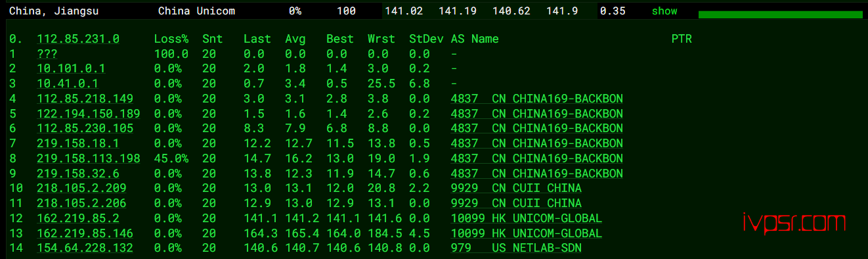Image resolution: width=868 pixels, height=259 pixels.
Task: Open hop IP 10.101.0.1
Action: point(71,69)
